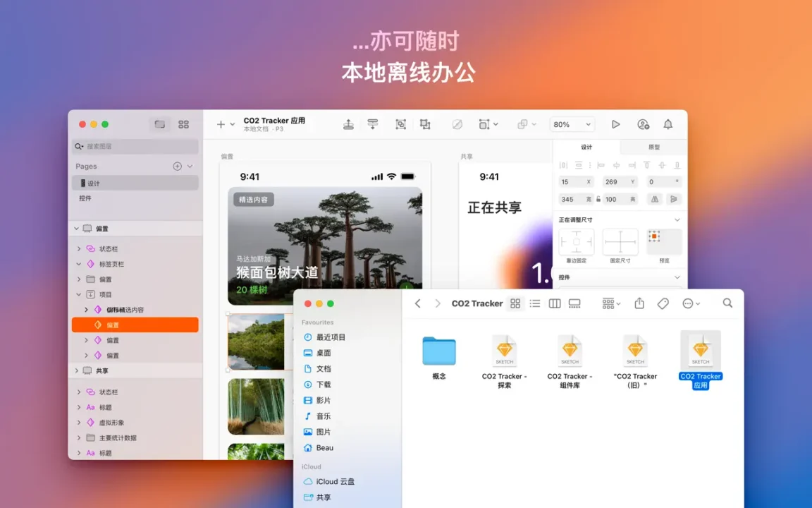Click the add page plus button next to Pages
Image resolution: width=812 pixels, height=508 pixels.
177,167
